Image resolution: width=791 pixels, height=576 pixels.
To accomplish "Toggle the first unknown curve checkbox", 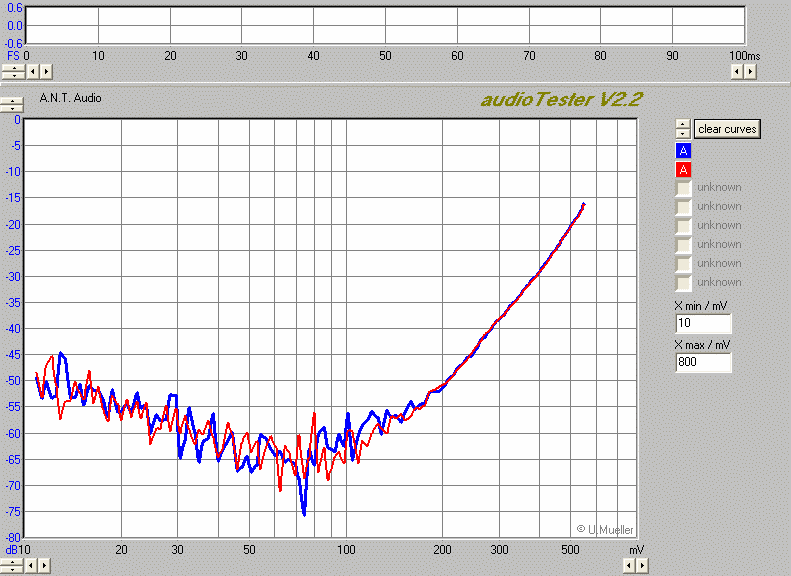I will tap(683, 188).
